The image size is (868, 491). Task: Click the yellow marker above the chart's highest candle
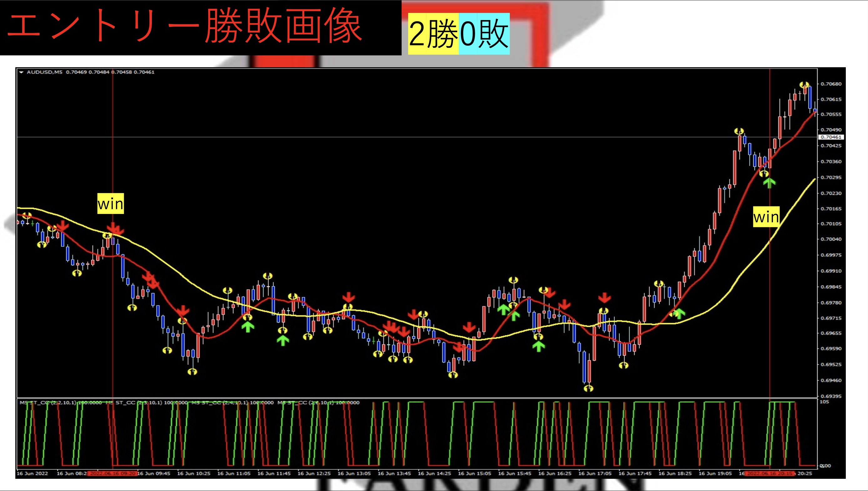point(804,84)
